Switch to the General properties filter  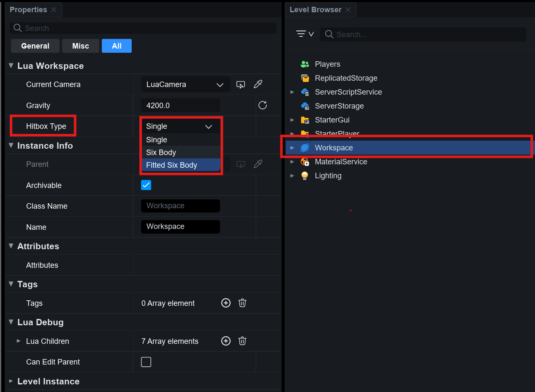[x=35, y=46]
